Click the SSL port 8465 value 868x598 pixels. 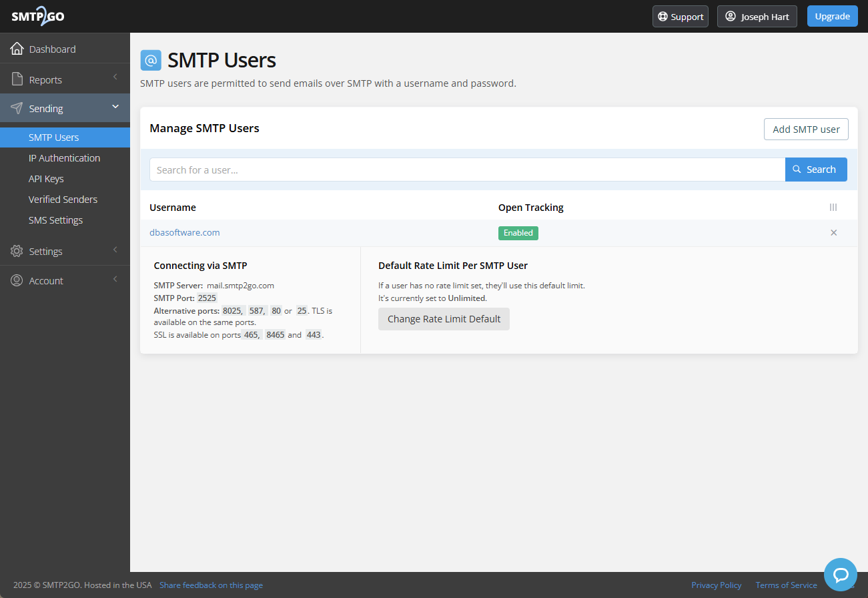click(x=275, y=335)
